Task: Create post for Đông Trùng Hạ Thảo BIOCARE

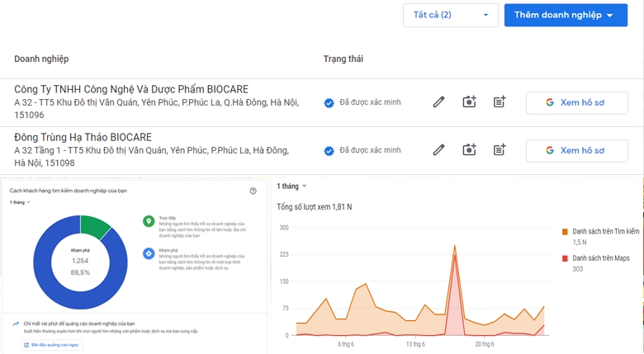Action: click(x=500, y=150)
